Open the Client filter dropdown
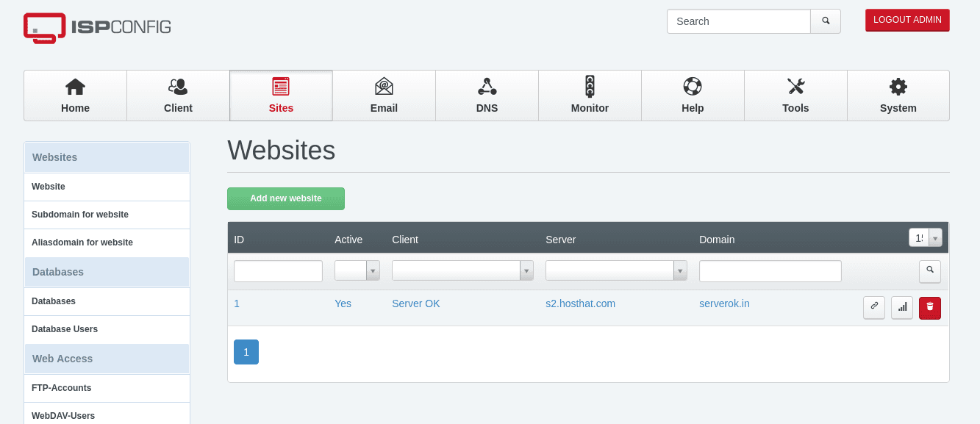Image resolution: width=980 pixels, height=424 pixels. point(526,270)
